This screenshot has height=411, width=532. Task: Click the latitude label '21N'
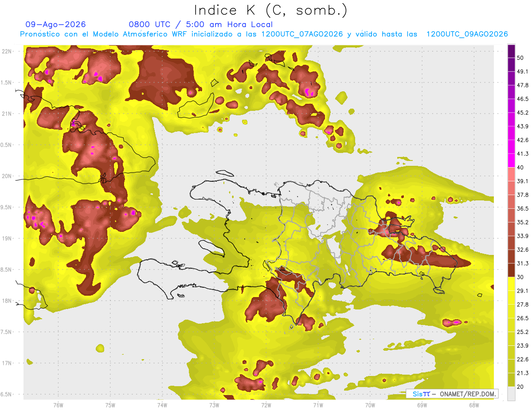pyautogui.click(x=7, y=114)
